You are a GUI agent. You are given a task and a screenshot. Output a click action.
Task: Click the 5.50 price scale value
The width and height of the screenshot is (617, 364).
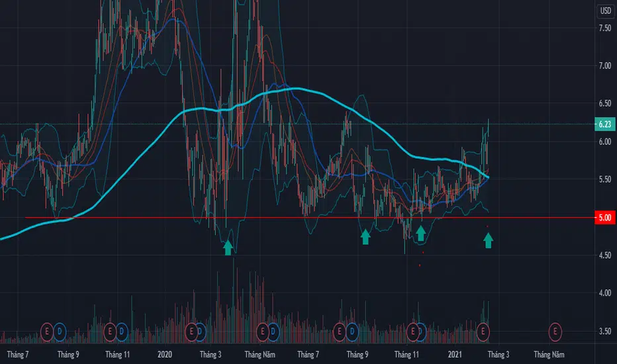point(605,179)
